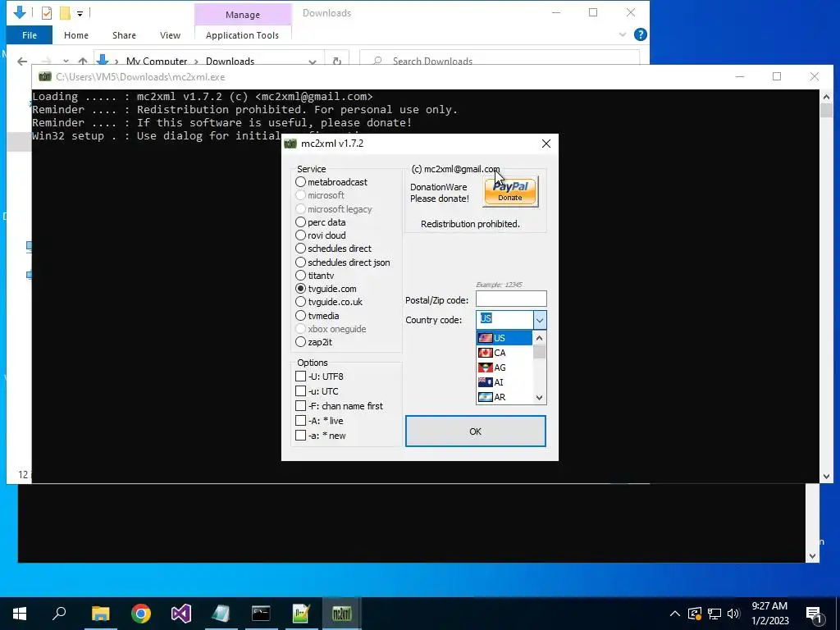
Task: Click Explorer refresh button
Action: pyautogui.click(x=337, y=61)
